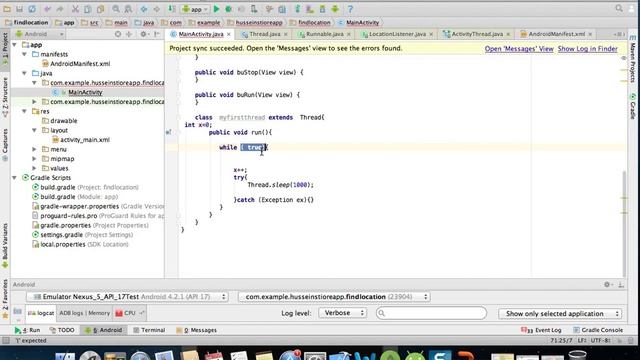This screenshot has height=360, width=640.
Task: Open the Verbose log level dropdown
Action: (342, 313)
